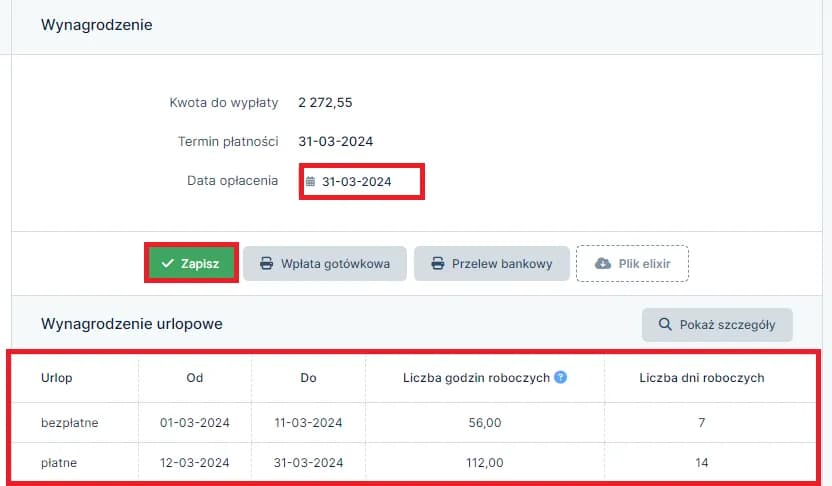
Task: Select the płatne leave row label
Action: pyautogui.click(x=60, y=463)
